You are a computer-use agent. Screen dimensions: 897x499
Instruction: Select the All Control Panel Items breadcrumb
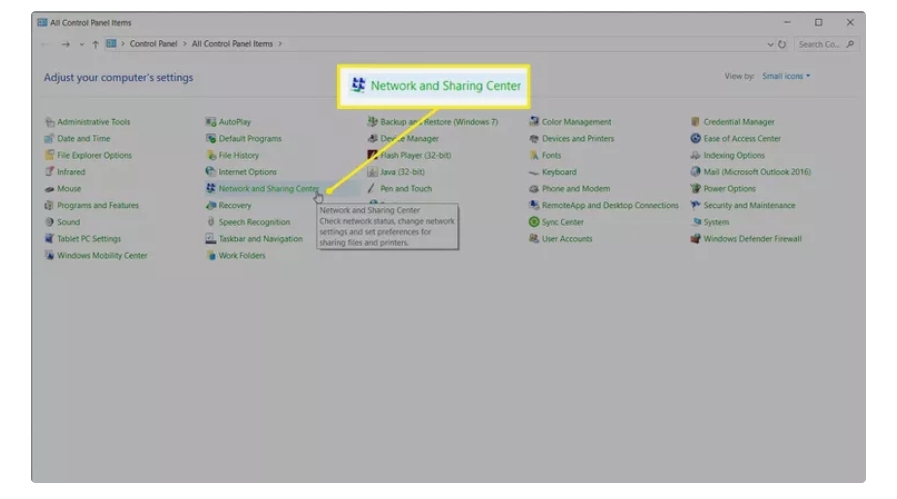click(232, 43)
